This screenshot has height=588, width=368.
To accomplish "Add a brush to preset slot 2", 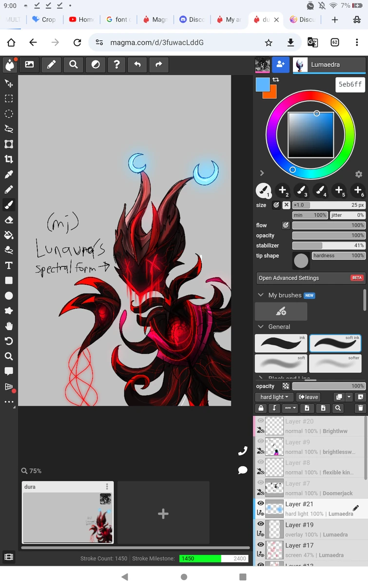I will click(x=283, y=190).
